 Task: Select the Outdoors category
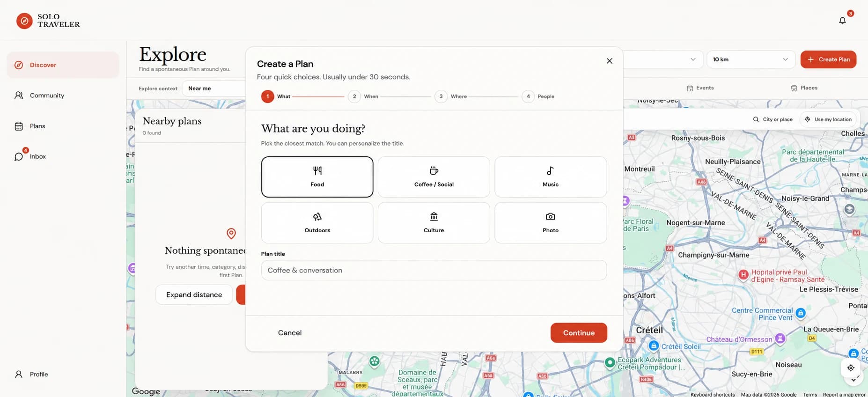[317, 222]
